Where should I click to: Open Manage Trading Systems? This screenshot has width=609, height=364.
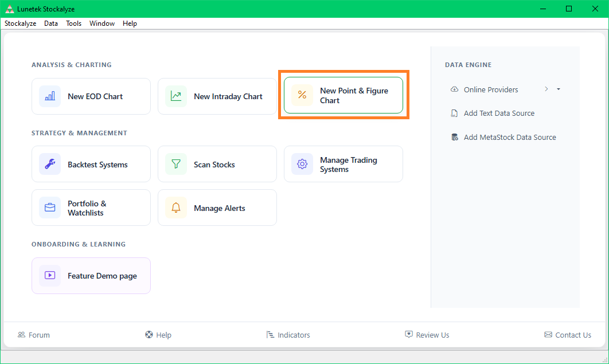pos(343,164)
